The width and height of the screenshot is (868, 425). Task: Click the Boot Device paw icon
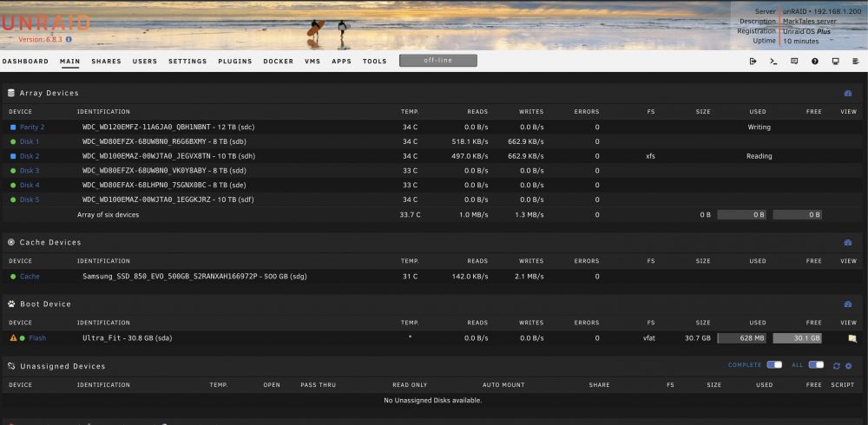click(x=11, y=304)
